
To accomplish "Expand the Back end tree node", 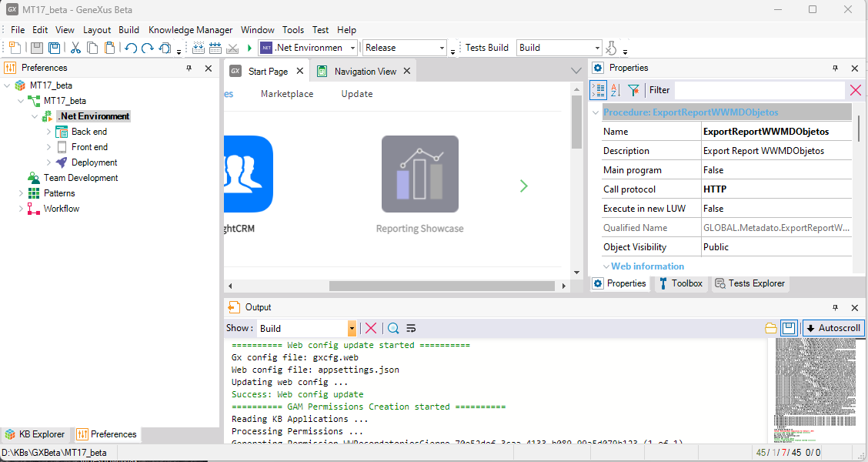I will pyautogui.click(x=48, y=132).
